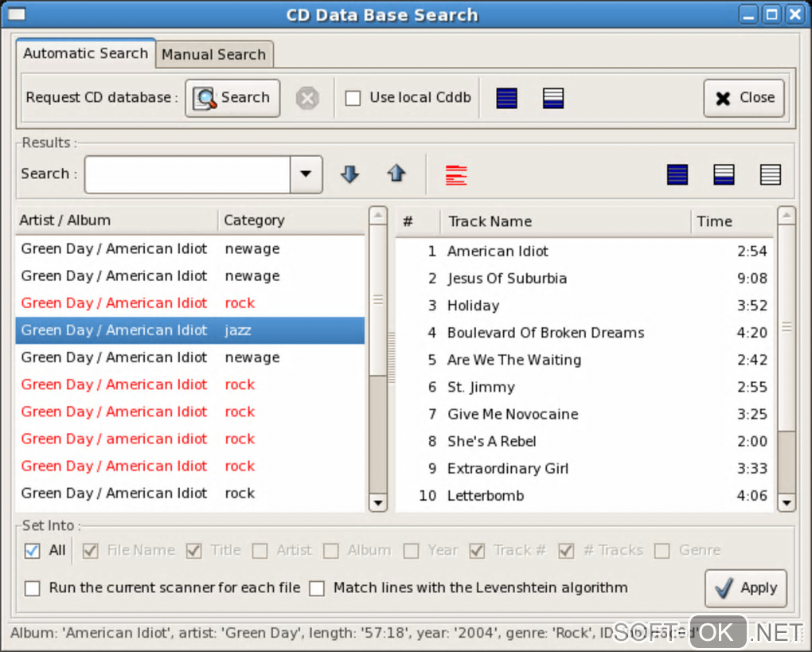The height and width of the screenshot is (652, 812).
Task: Enable Match lines with Levenshtein algorithm
Action: pos(316,588)
